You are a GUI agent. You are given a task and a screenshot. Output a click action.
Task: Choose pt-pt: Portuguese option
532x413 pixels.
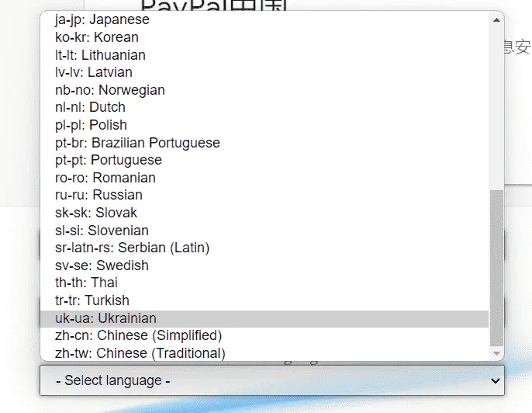264,160
